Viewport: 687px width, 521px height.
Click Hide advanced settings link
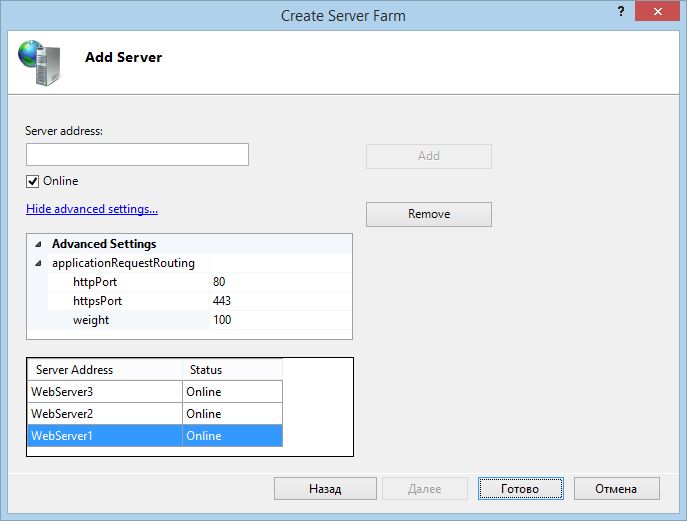[92, 209]
